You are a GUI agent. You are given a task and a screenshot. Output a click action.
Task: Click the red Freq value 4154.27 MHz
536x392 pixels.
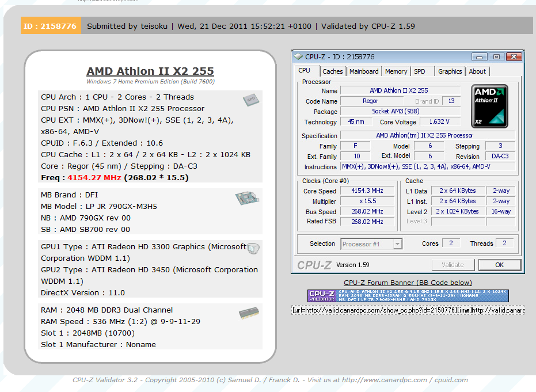[94, 178]
